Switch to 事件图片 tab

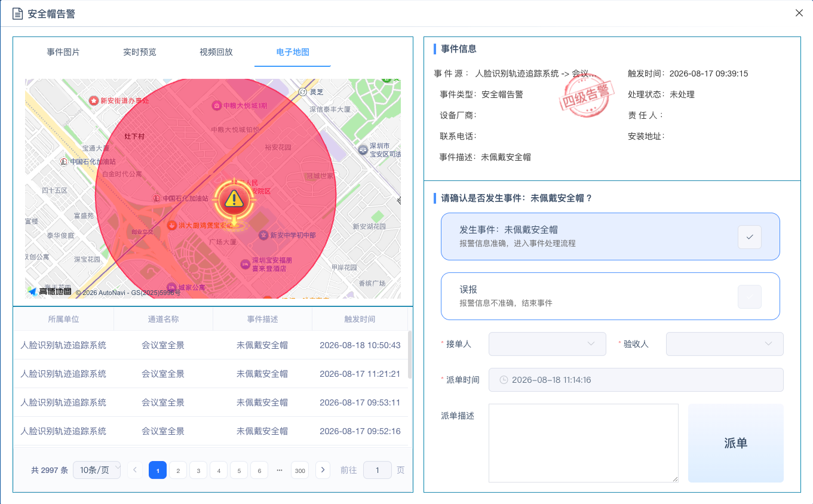click(63, 52)
